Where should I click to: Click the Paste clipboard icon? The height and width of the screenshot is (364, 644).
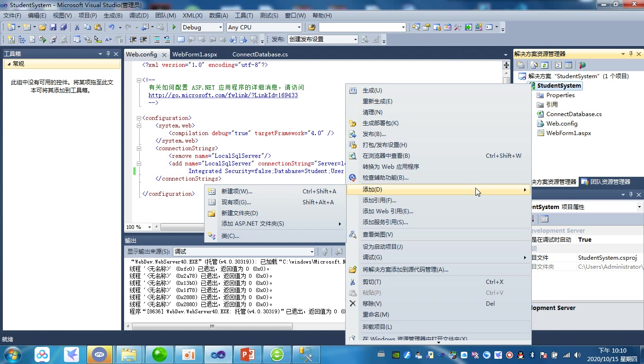tap(98, 27)
